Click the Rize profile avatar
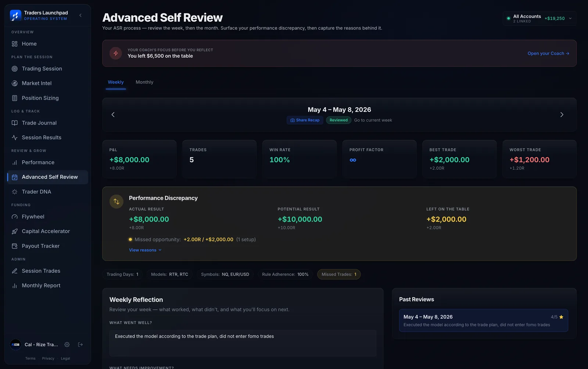The height and width of the screenshot is (369, 588). pos(15,344)
